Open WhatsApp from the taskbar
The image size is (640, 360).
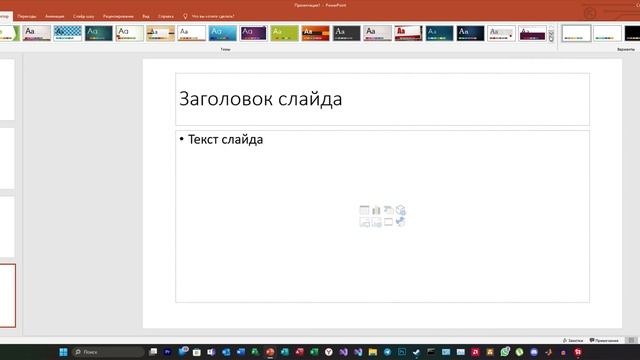coord(505,352)
